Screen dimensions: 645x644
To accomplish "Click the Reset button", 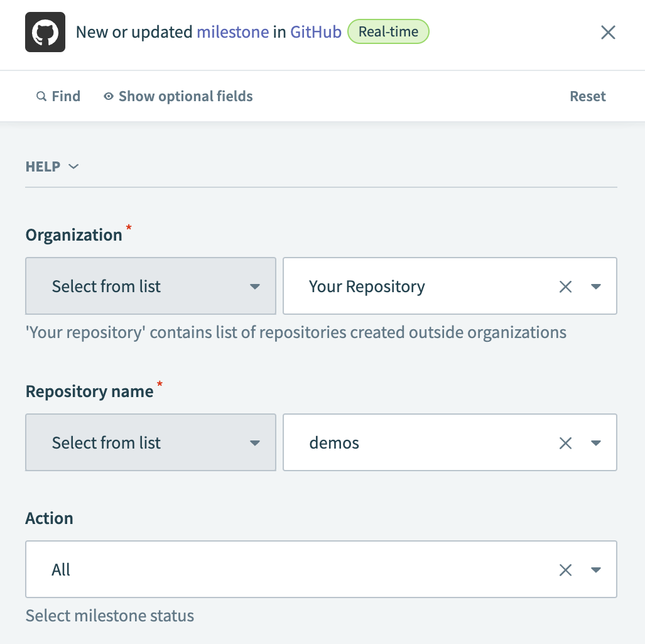I will (x=587, y=96).
